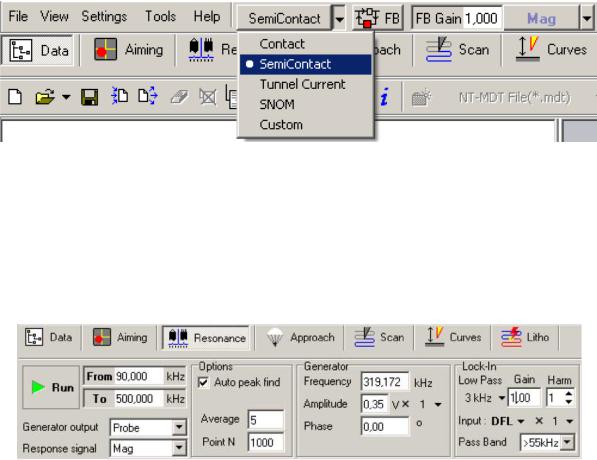The width and height of the screenshot is (597, 460).
Task: Click the Point N field
Action: 266,442
